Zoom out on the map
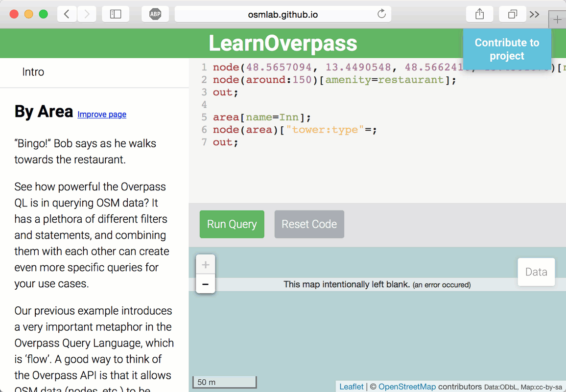This screenshot has height=392, width=566. 205,284
